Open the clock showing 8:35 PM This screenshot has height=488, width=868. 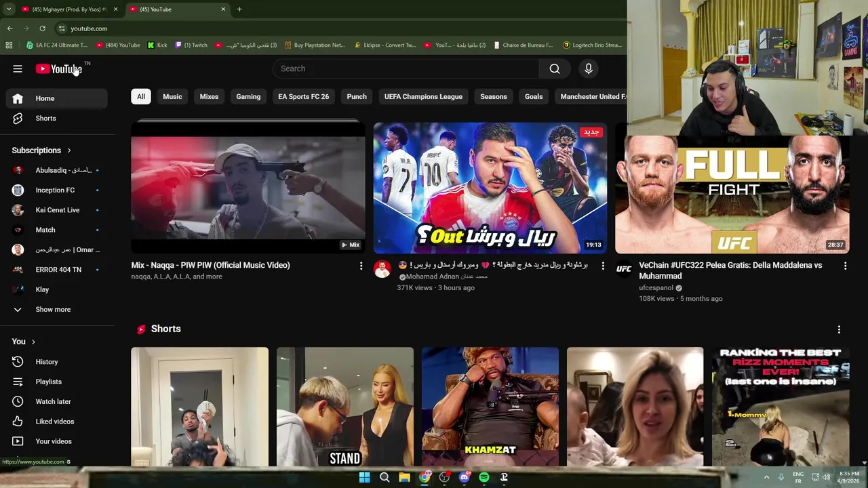849,477
